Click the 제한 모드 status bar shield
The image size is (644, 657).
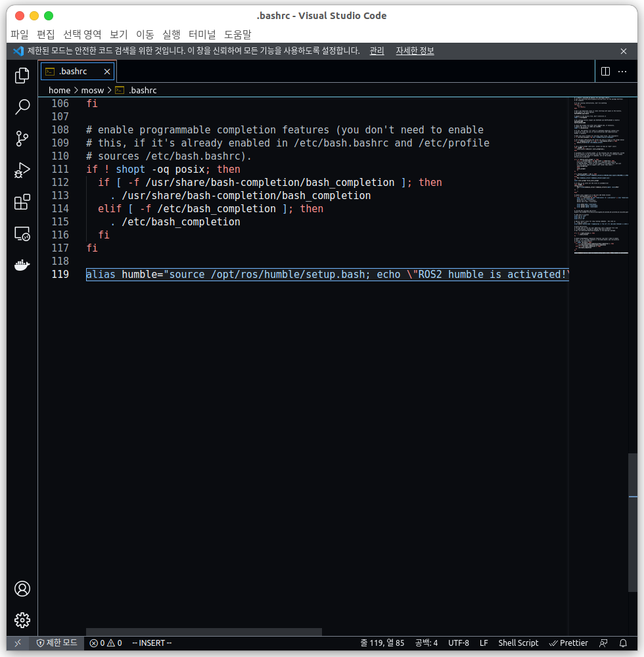pyautogui.click(x=57, y=643)
